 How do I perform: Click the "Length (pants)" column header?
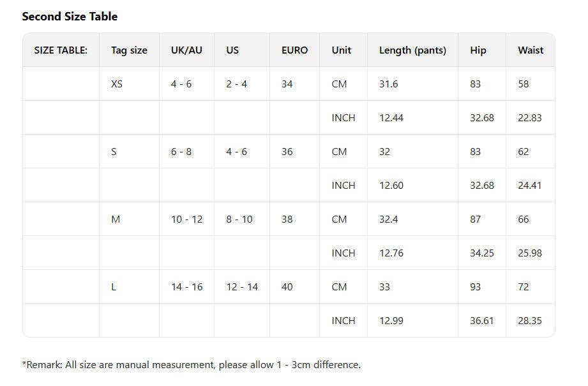pyautogui.click(x=412, y=50)
